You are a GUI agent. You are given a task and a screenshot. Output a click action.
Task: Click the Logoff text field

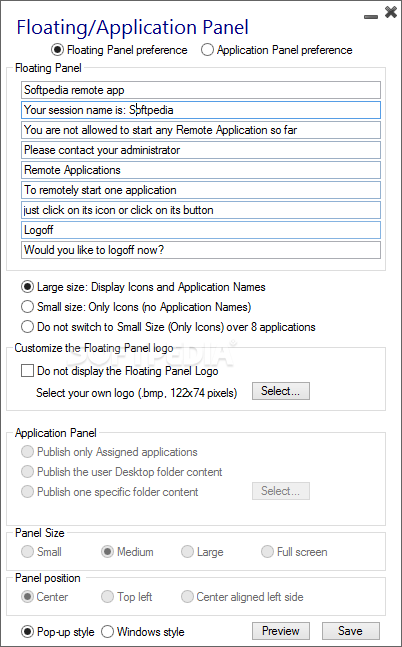coord(201,230)
